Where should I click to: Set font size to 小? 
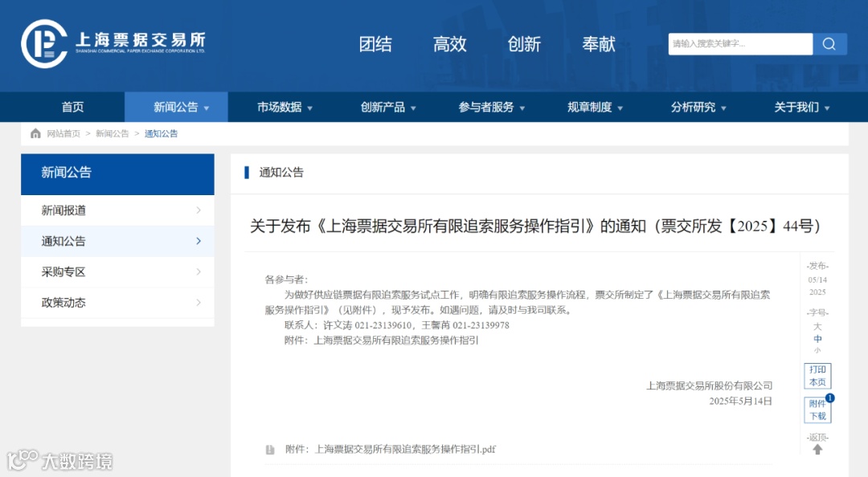[817, 350]
